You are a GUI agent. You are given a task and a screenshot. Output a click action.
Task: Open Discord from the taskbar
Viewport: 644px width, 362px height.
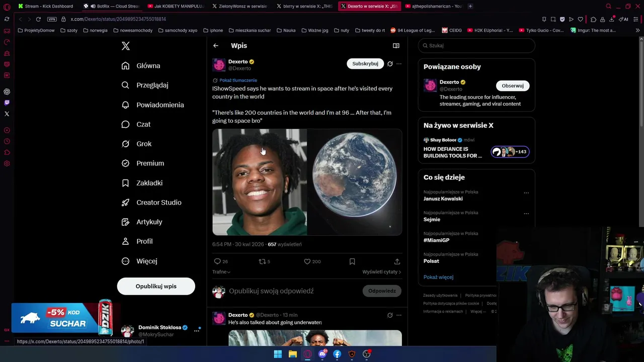coord(323,354)
